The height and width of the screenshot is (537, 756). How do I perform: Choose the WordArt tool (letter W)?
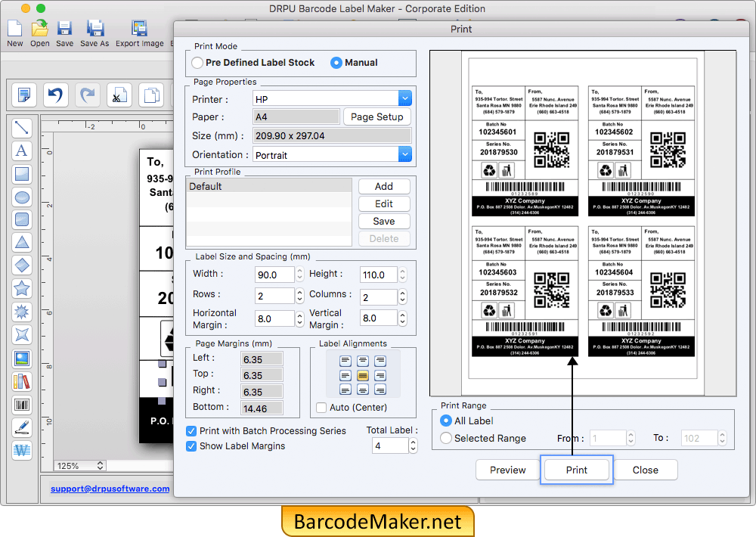click(22, 451)
